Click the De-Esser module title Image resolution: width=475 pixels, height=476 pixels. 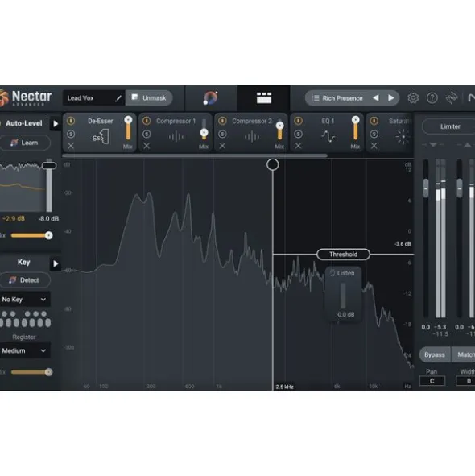[101, 121]
